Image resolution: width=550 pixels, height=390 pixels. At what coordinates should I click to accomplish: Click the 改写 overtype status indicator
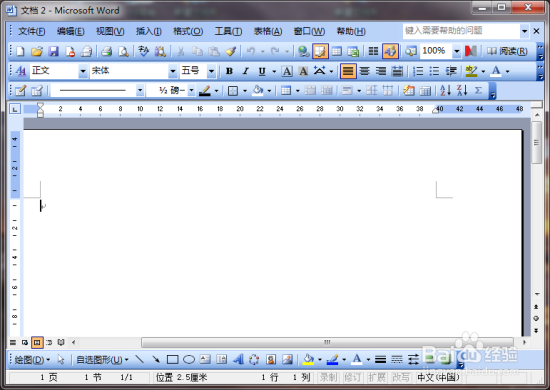click(401, 377)
